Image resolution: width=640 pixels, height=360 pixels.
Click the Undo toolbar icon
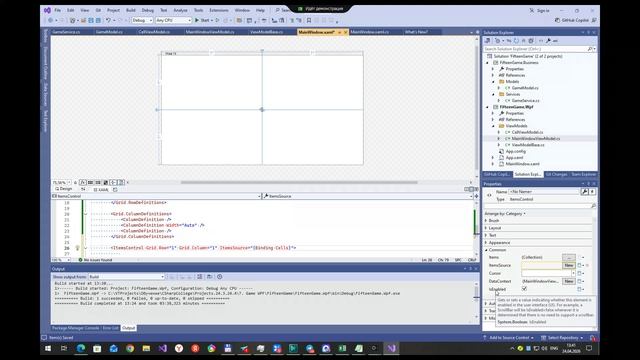coord(108,20)
